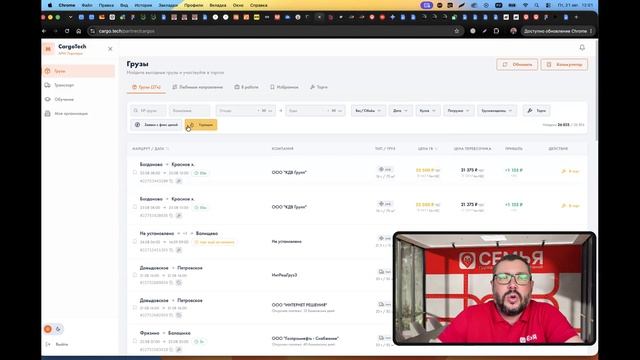
Task: Click the Chrome update available button
Action: tap(558, 31)
